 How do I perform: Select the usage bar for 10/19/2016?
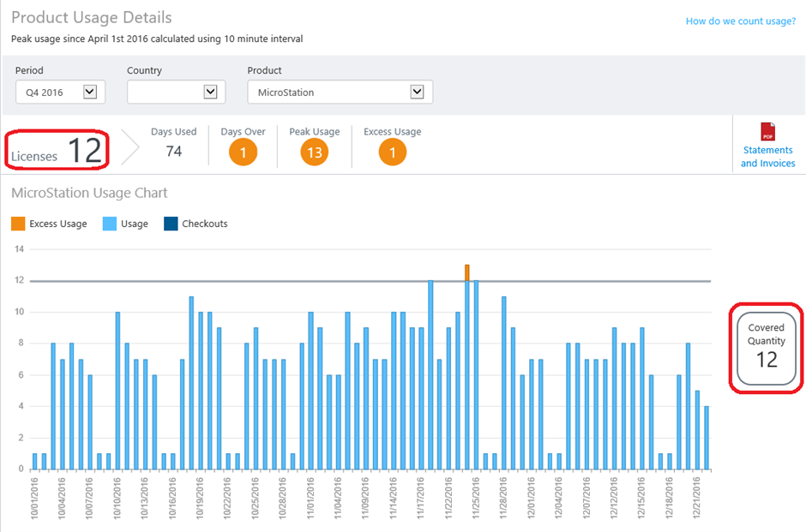(x=201, y=391)
